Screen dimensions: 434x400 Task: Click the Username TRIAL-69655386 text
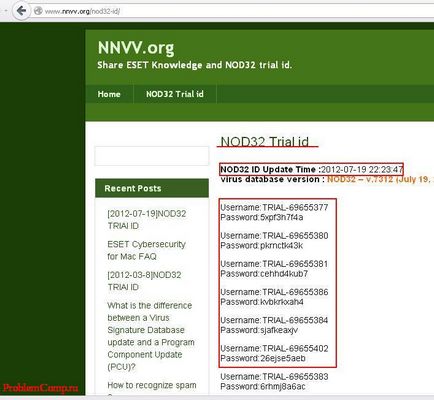click(274, 292)
